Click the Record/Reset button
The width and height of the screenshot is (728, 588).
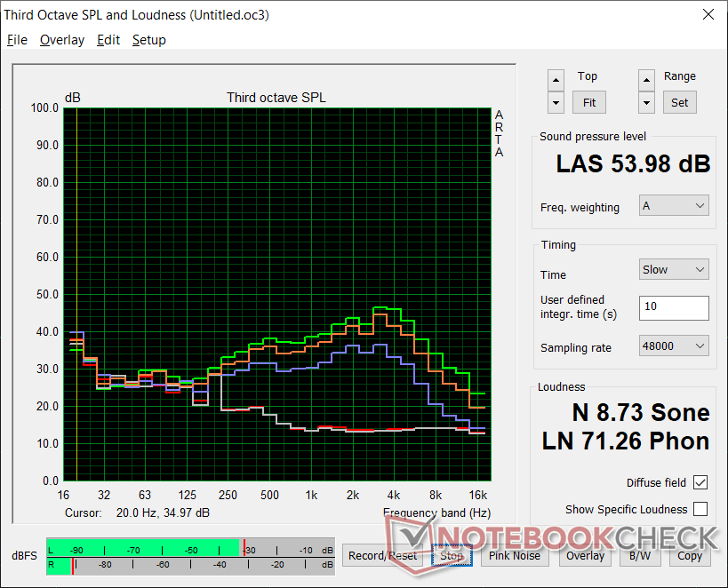pos(382,555)
